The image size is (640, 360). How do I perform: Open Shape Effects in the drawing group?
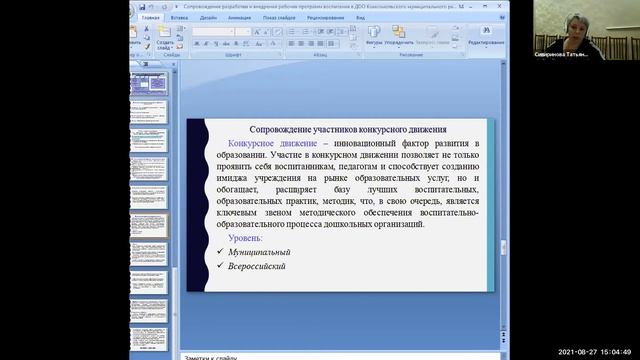[456, 46]
